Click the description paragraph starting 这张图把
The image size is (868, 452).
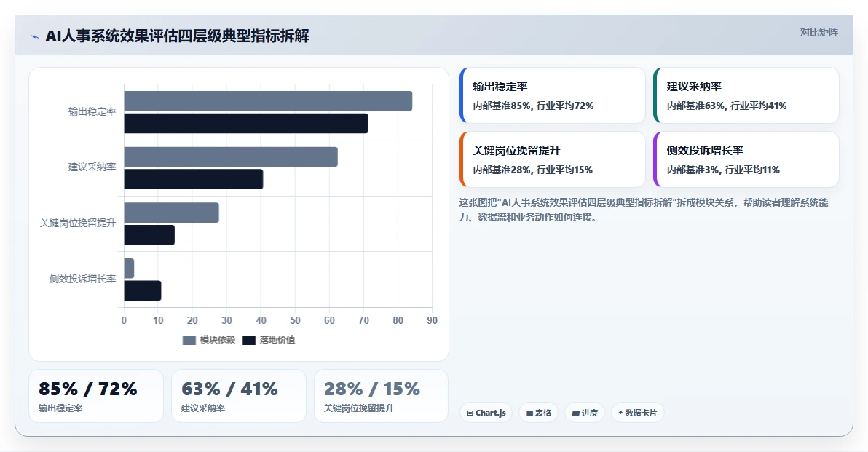(x=643, y=210)
